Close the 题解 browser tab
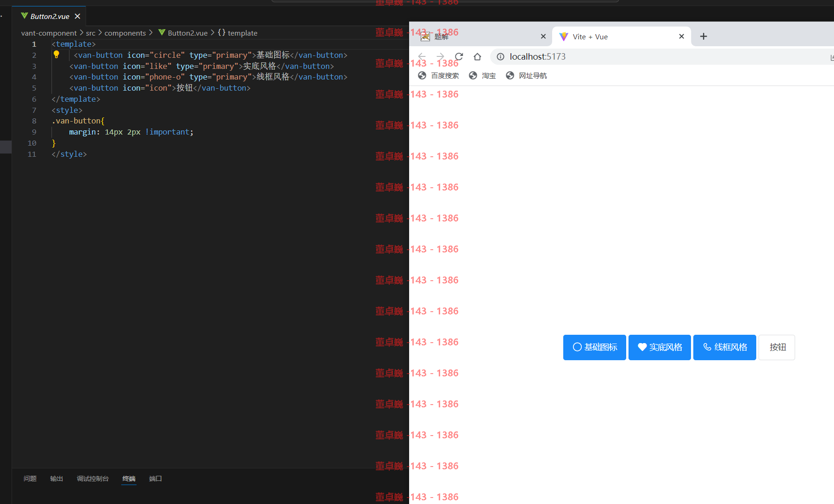This screenshot has width=834, height=504. point(543,37)
